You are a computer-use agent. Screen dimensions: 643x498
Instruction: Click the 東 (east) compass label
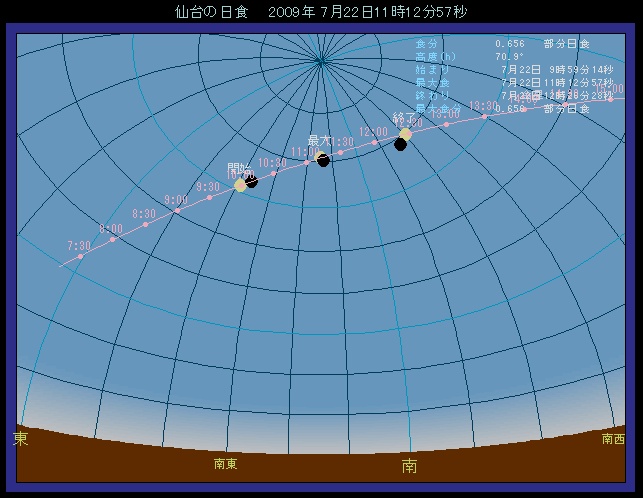[x=20, y=439]
